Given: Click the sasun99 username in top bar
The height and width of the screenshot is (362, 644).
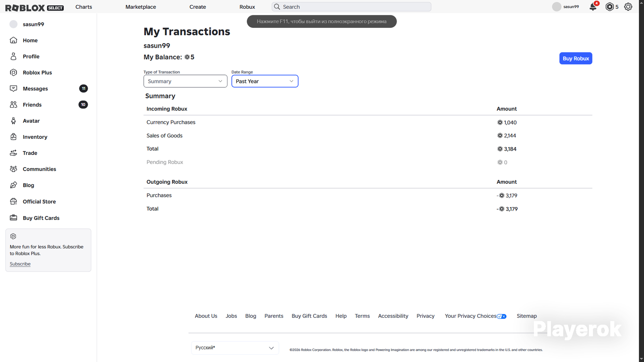Looking at the screenshot, I should [x=571, y=7].
